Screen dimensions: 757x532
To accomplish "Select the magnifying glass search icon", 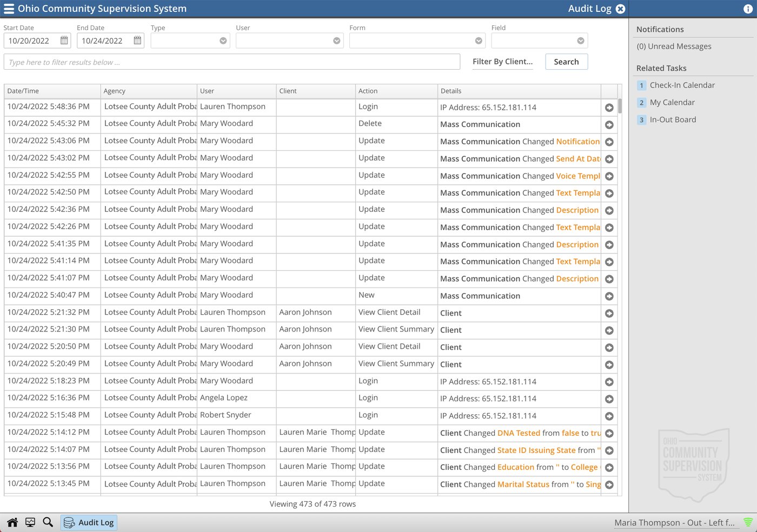I will (48, 522).
